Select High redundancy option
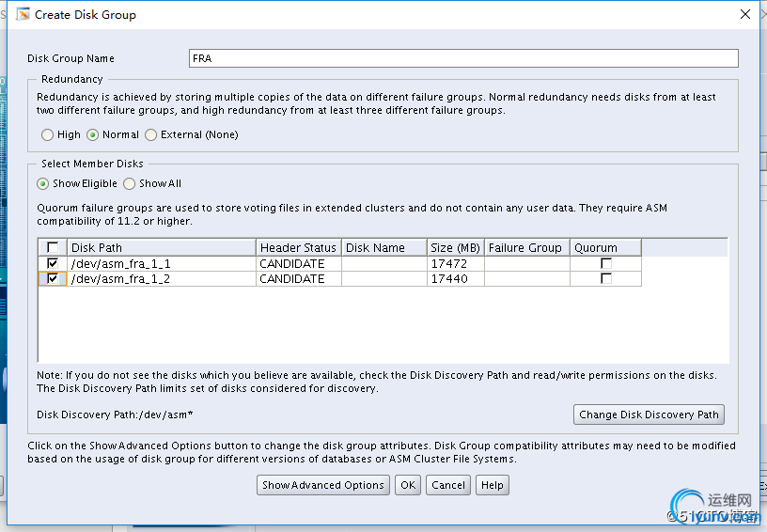 click(47, 134)
